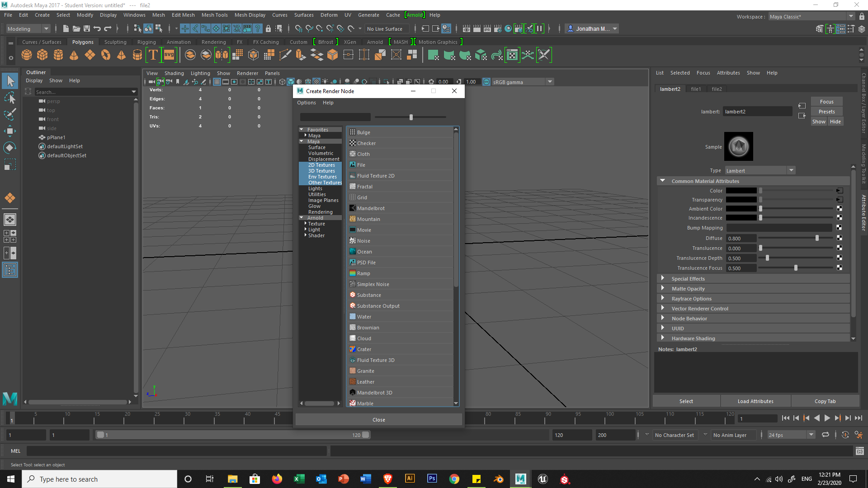868x488 pixels.
Task: Open the Modeling menu set dropdown
Action: click(28, 28)
